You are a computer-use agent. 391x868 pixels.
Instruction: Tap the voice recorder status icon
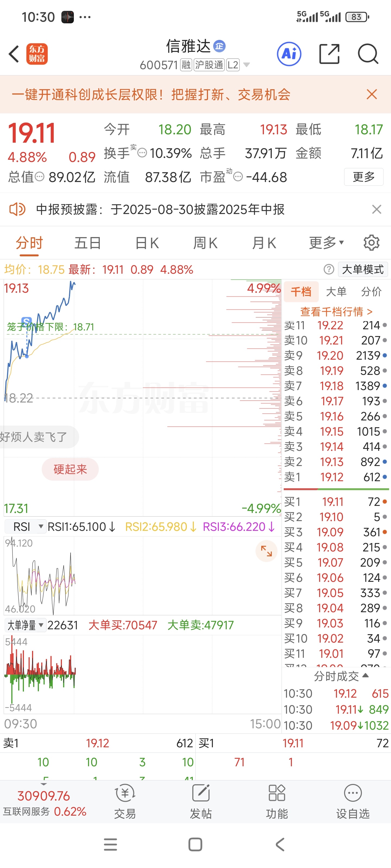[x=67, y=17]
